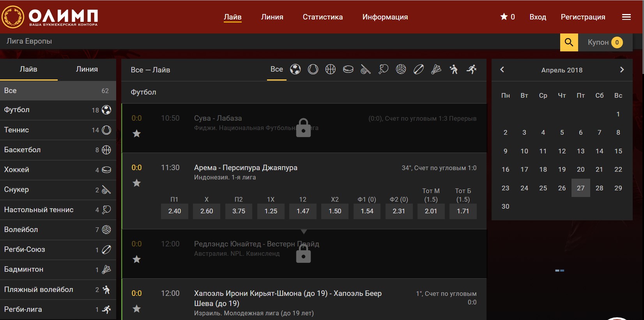644x320 pixels.
Task: Bet on Тот Б (1.5) odds 1.71
Action: (463, 211)
